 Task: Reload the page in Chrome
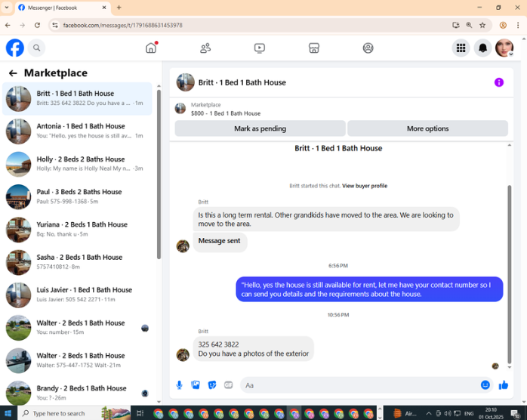[x=37, y=25]
